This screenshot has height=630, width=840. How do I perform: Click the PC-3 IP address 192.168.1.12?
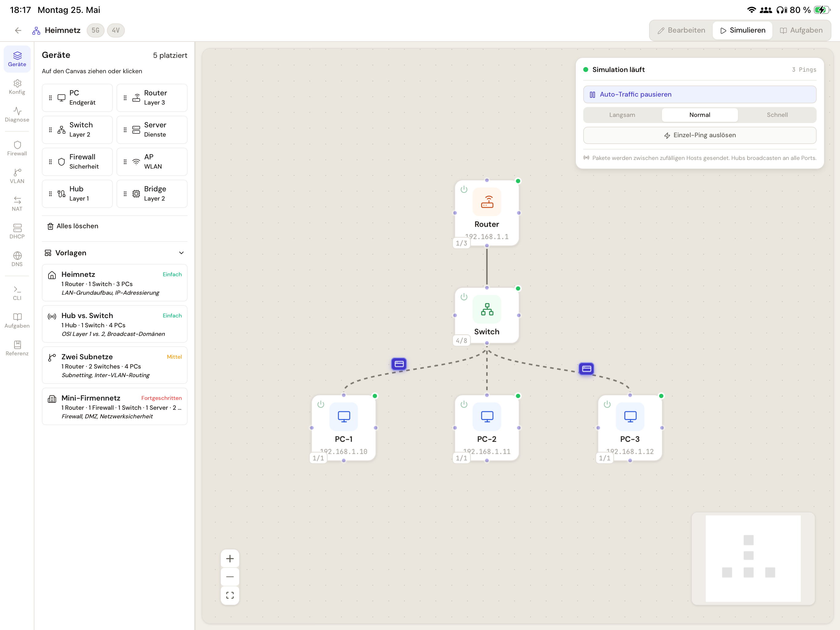click(x=630, y=451)
